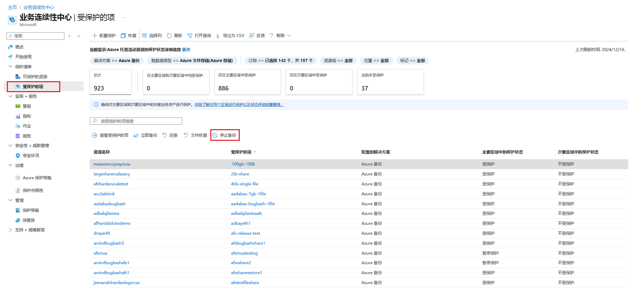Viewport: 644px width, 295px height.
Task: Click the 查看受保护的项 arrow icon
Action: [x=95, y=135]
